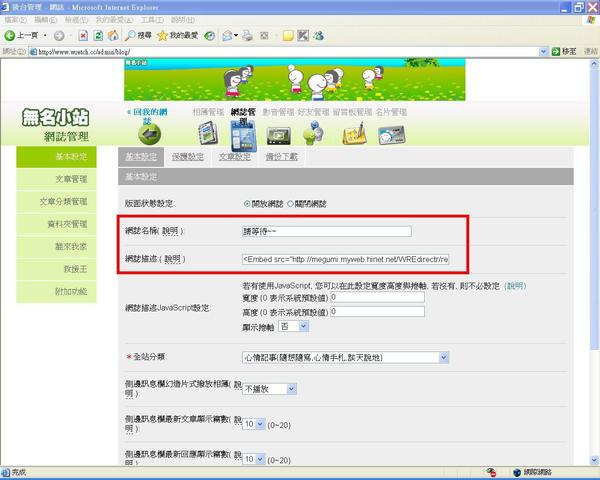This screenshot has width=600, height=480.
Task: Click the green arrow 回我的網誌 icon
Action: 149,134
